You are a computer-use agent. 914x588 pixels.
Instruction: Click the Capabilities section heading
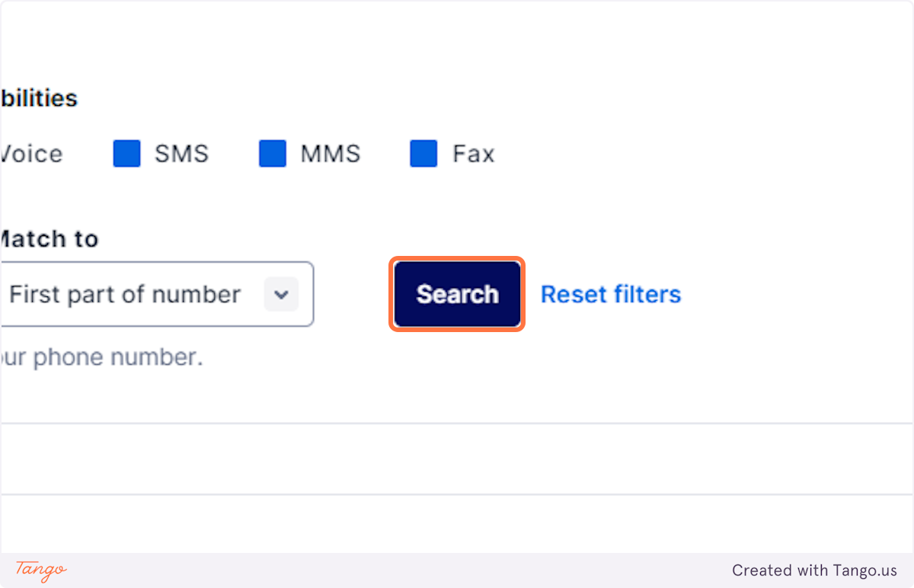coord(39,98)
